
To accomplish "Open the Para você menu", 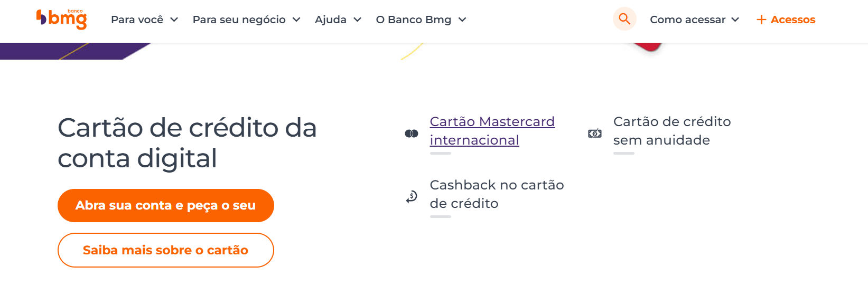I will 137,20.
